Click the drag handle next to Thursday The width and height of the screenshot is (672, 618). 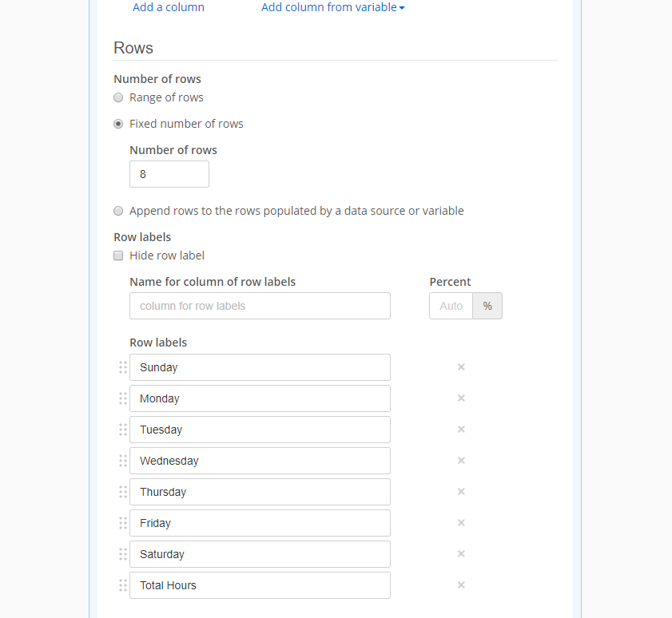tap(123, 492)
